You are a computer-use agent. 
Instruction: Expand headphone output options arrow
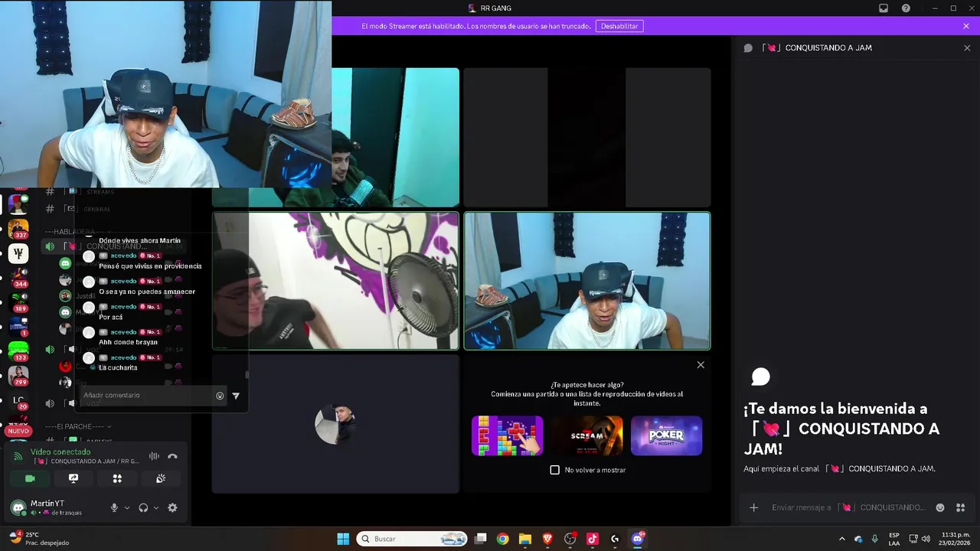(156, 507)
